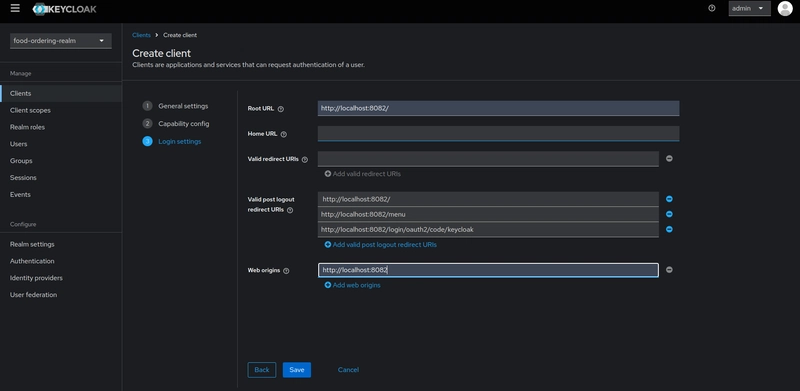
Task: Remove the web origins row
Action: coord(669,270)
